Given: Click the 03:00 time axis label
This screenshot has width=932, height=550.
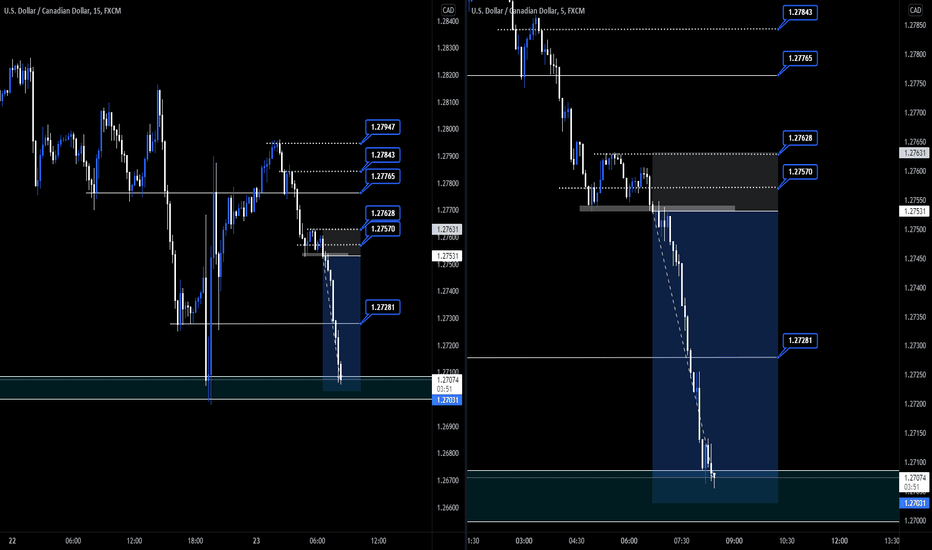Looking at the screenshot, I should pyautogui.click(x=524, y=541).
